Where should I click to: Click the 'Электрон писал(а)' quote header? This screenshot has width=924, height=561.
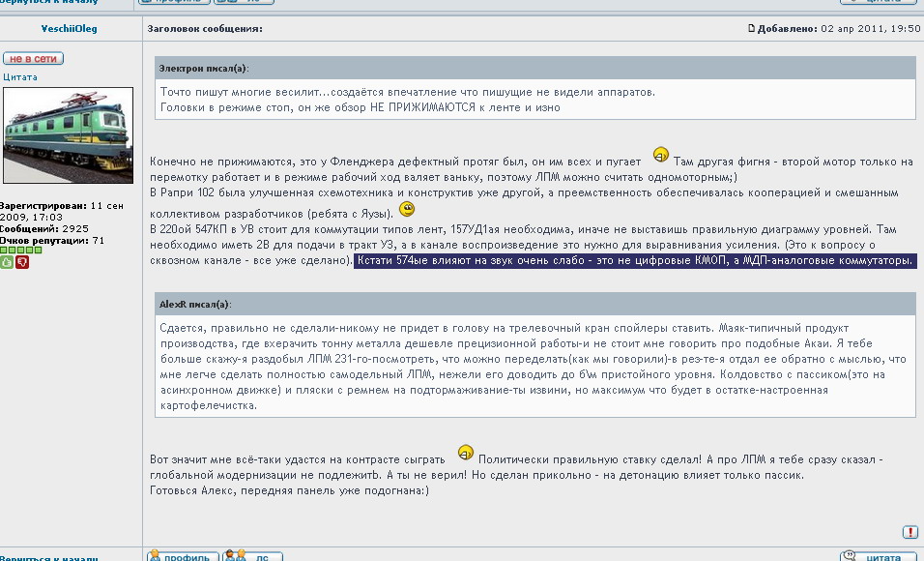pos(203,69)
